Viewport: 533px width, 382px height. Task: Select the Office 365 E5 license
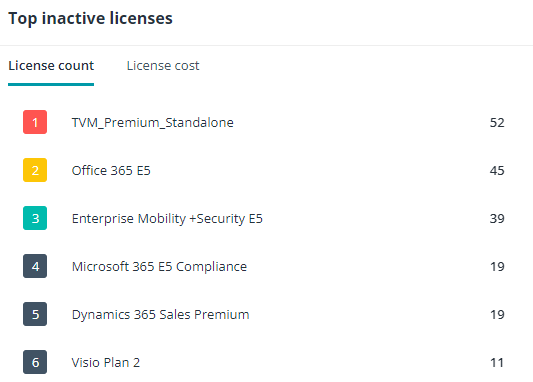111,170
